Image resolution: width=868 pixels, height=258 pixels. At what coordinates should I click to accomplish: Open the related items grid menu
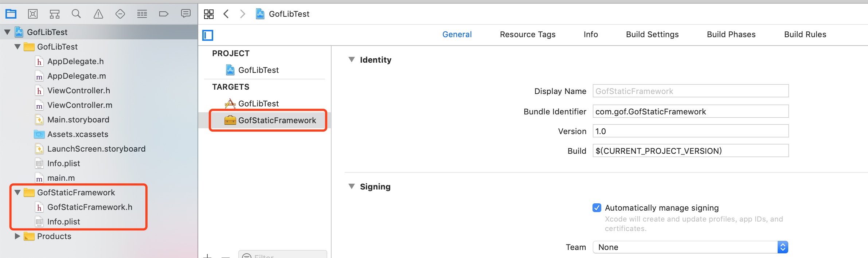(x=209, y=14)
